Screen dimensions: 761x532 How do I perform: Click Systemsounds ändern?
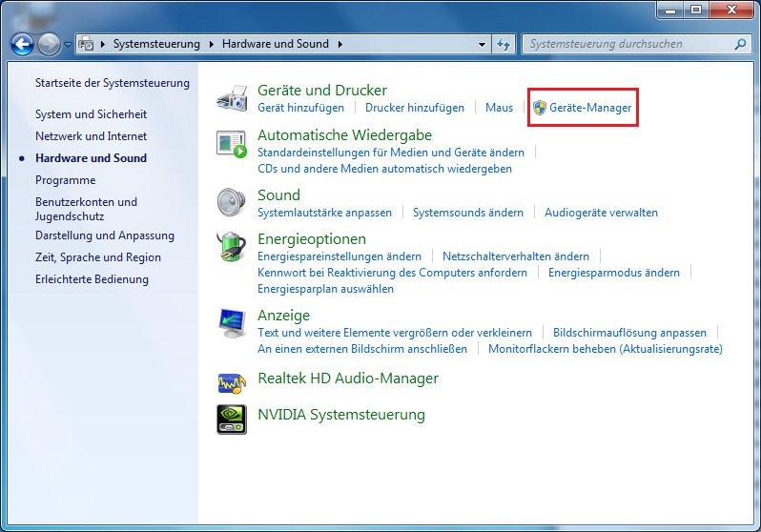click(x=468, y=213)
